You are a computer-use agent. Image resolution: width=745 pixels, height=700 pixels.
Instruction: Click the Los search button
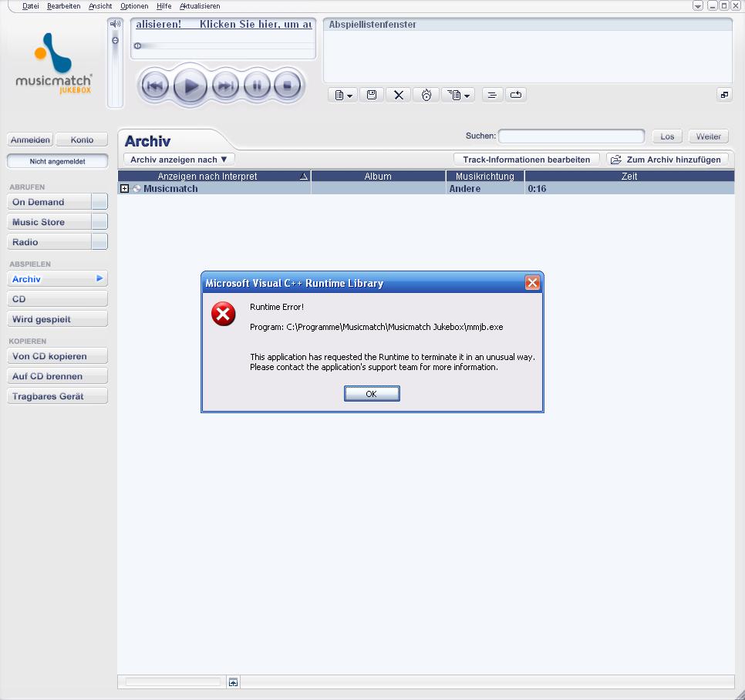click(x=667, y=136)
